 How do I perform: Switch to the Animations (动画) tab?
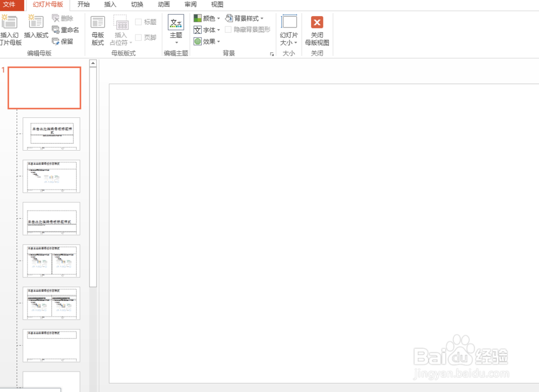click(164, 4)
